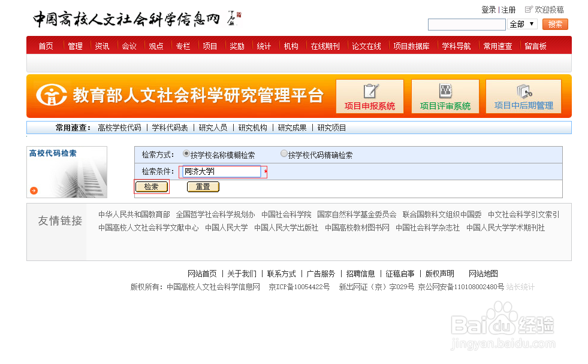
Task: Click the red 搜索 button
Action: pyautogui.click(x=554, y=24)
